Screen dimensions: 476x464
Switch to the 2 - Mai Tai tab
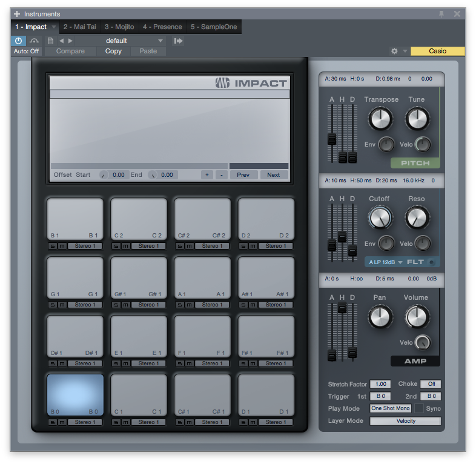pos(80,27)
